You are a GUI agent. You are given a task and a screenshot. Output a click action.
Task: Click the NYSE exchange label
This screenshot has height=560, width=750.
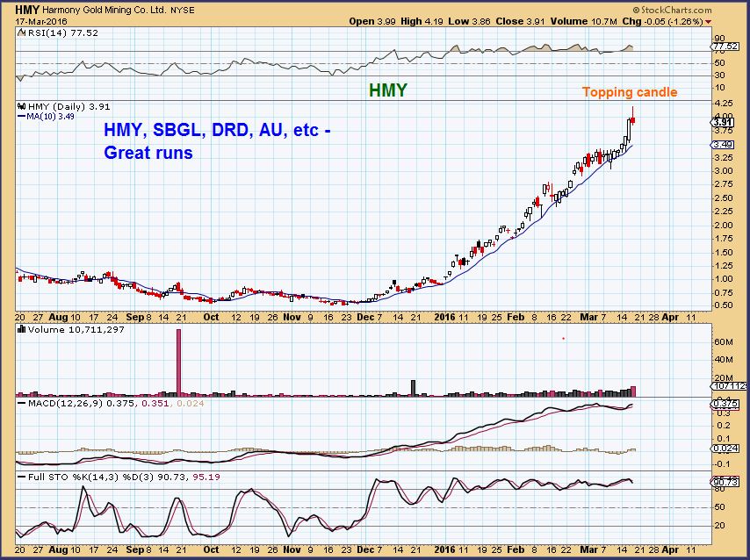pos(183,10)
